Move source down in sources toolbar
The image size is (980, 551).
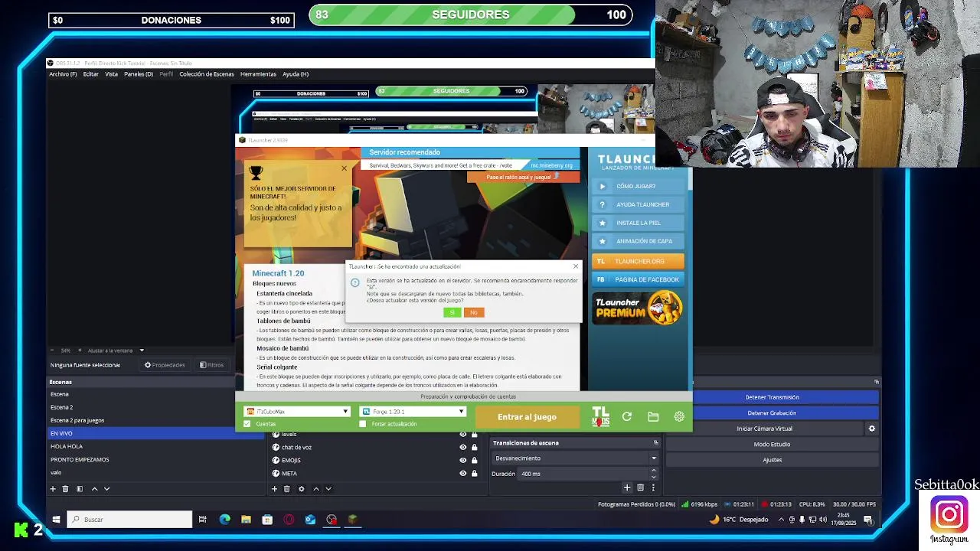[328, 489]
